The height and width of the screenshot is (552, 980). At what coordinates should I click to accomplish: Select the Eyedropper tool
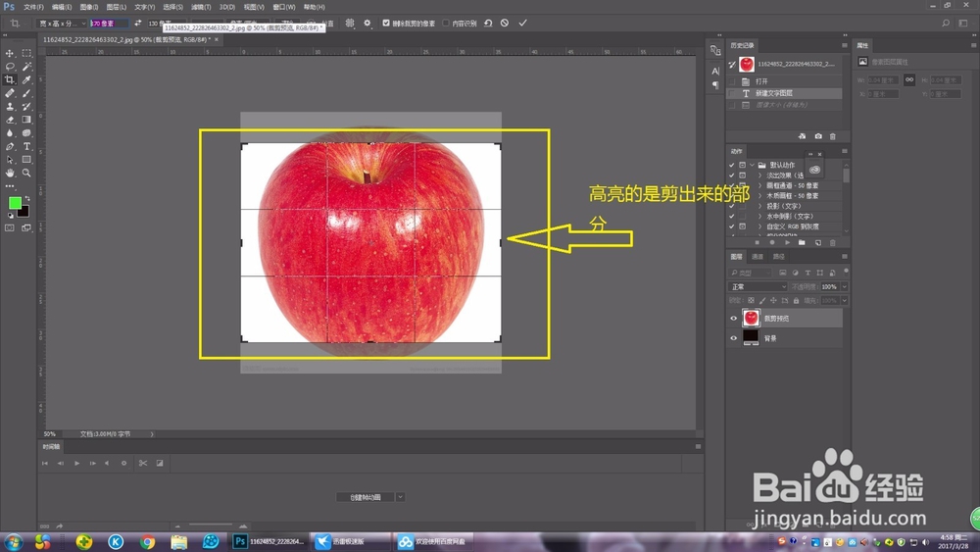click(x=26, y=79)
